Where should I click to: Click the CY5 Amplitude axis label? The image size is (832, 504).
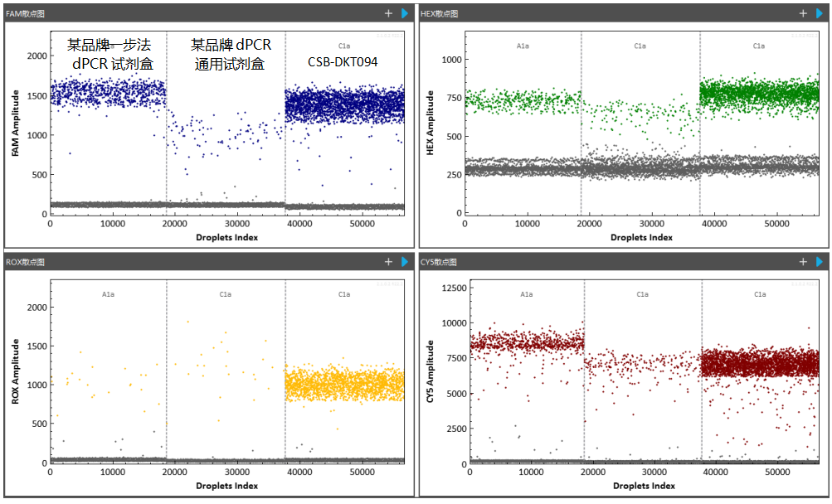tap(431, 374)
